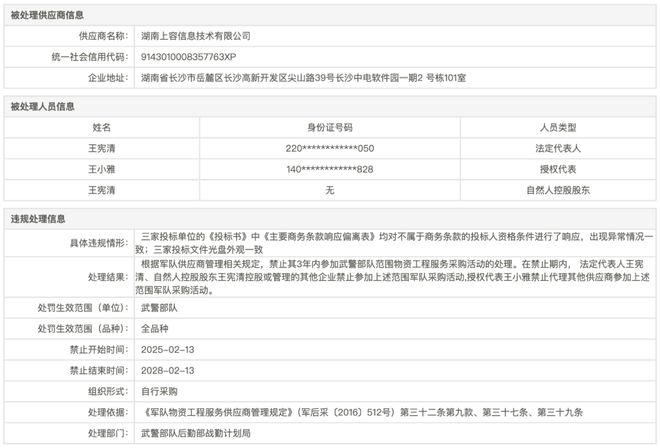Click the 姓名 column header

(x=101, y=127)
